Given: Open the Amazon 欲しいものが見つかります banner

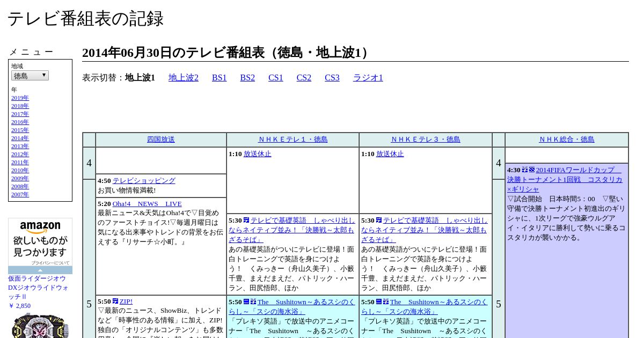Looking at the screenshot, I should [40, 242].
